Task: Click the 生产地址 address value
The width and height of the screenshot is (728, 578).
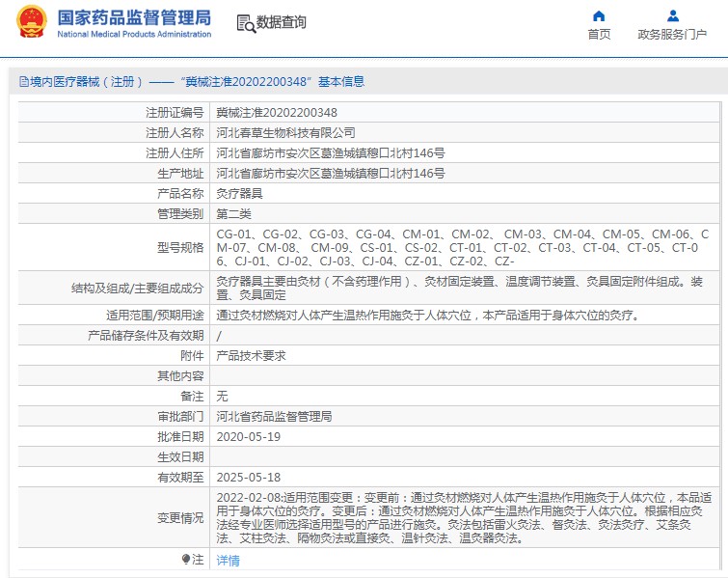Action: (x=331, y=174)
